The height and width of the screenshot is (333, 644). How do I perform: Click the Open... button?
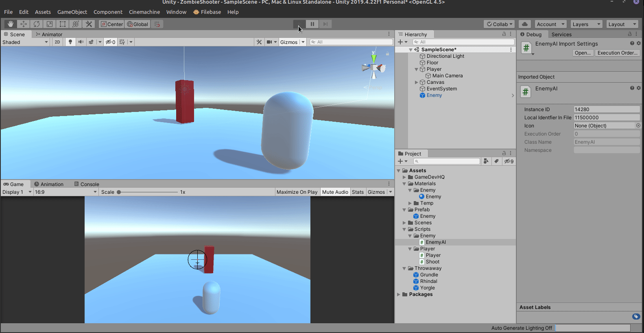[583, 53]
